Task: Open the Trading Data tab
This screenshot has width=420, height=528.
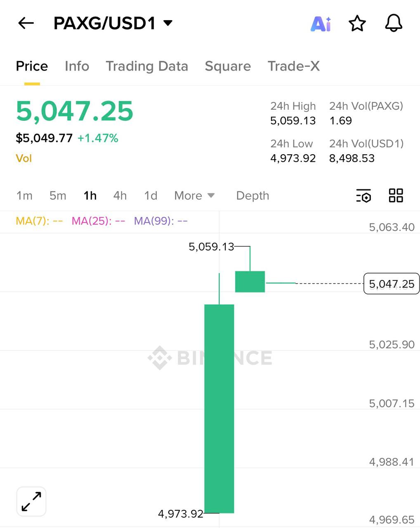Action: click(147, 66)
